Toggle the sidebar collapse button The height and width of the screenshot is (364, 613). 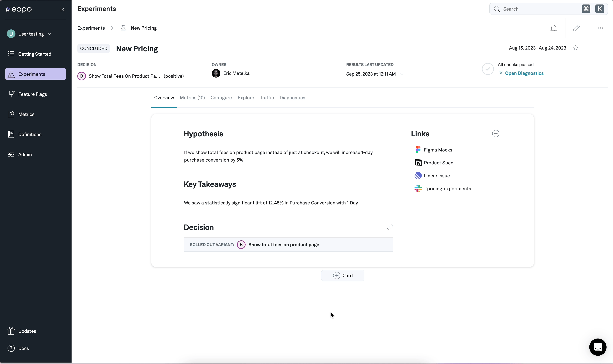tap(62, 10)
